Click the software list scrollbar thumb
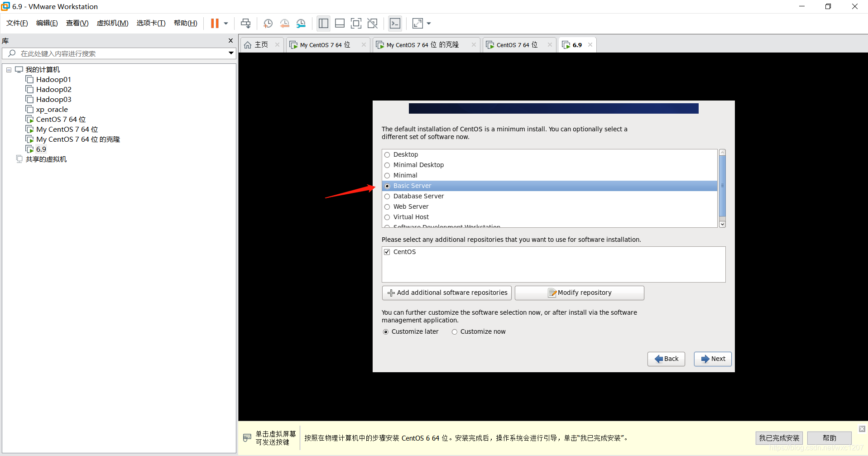The height and width of the screenshot is (456, 868). 723,186
